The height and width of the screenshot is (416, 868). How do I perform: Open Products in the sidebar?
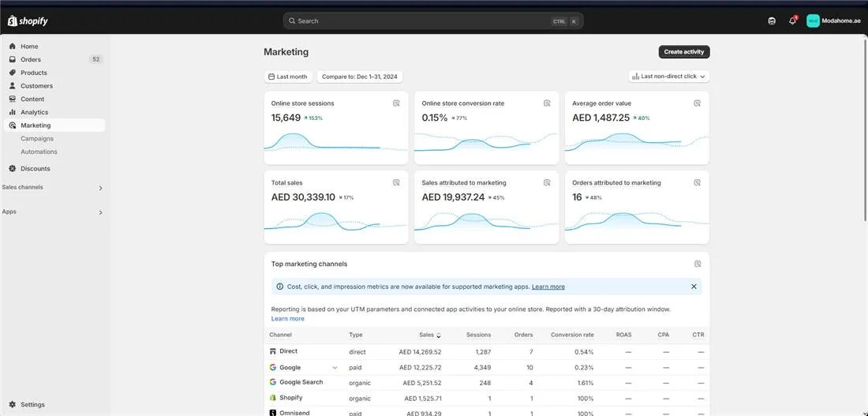[x=54, y=73]
